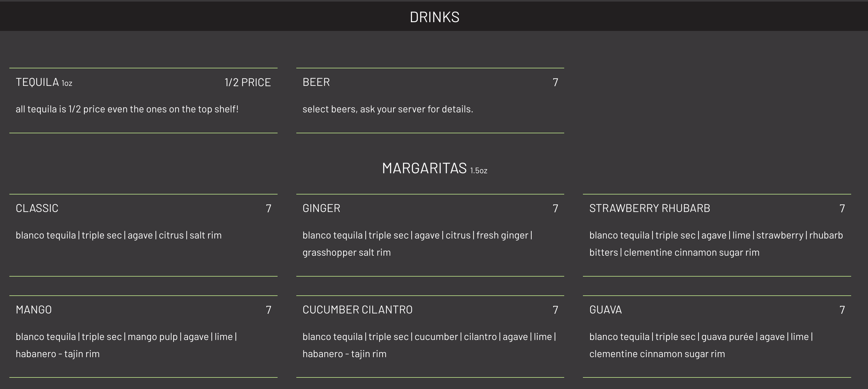Click the CLASSIC margarita ingredients text
The width and height of the screenshot is (868, 389).
pos(119,235)
